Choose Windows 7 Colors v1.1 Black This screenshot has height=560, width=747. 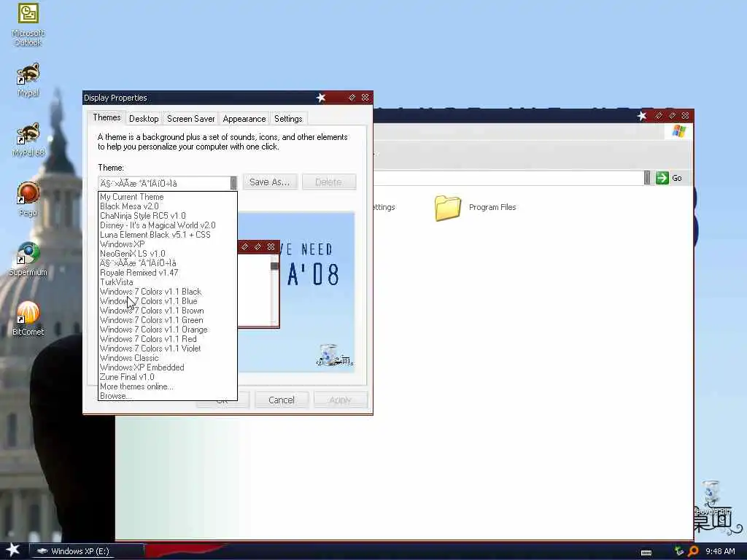[167, 292]
